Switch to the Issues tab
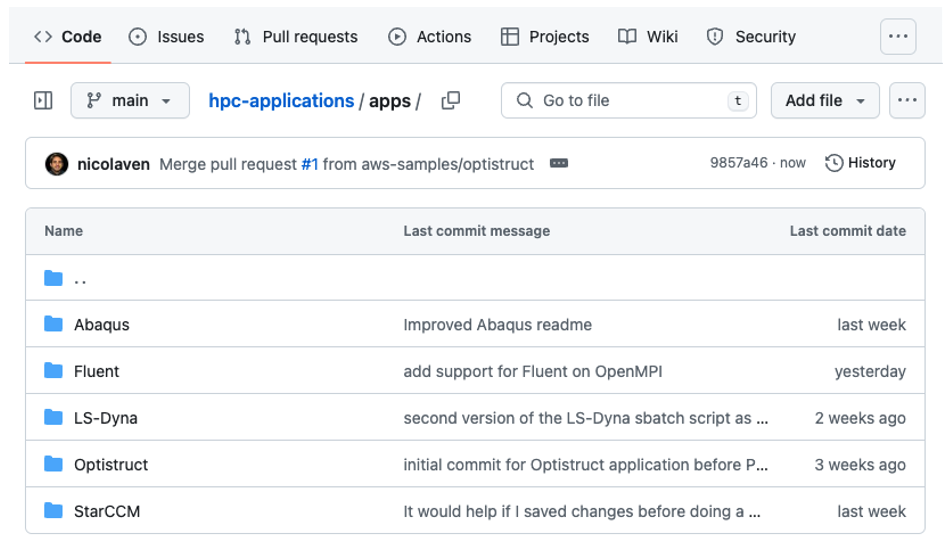 [166, 37]
